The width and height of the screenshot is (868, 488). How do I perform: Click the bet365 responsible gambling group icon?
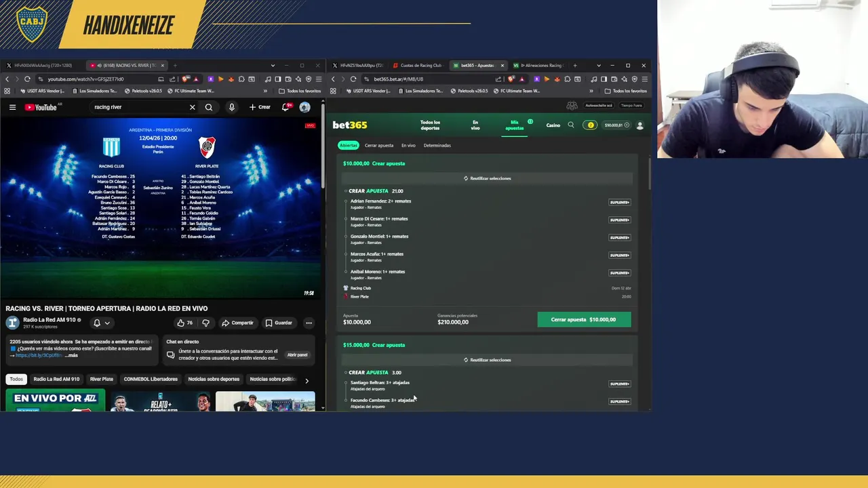pyautogui.click(x=572, y=105)
